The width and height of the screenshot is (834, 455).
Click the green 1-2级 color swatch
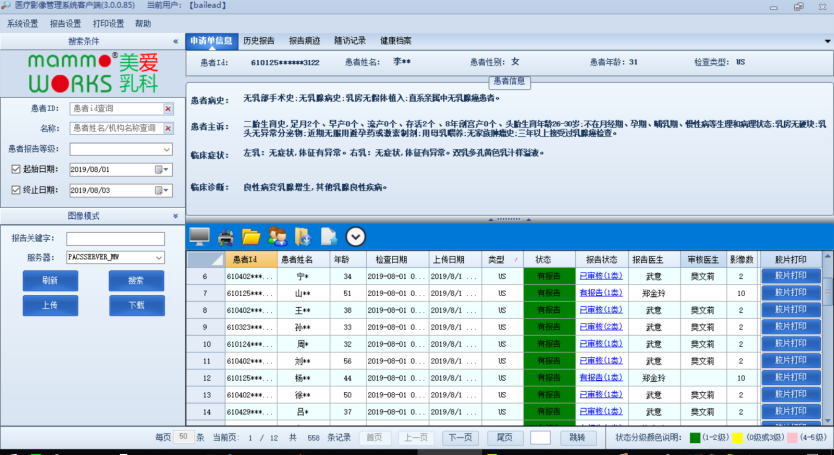tap(695, 437)
